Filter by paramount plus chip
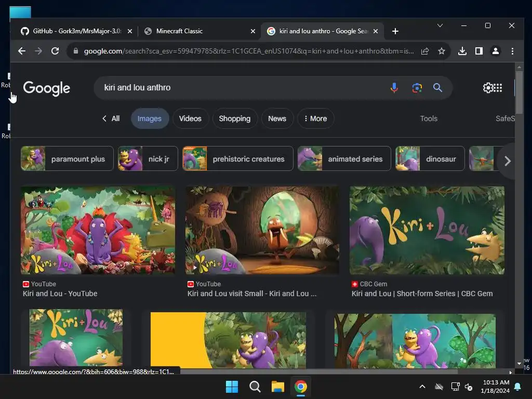 (67, 159)
